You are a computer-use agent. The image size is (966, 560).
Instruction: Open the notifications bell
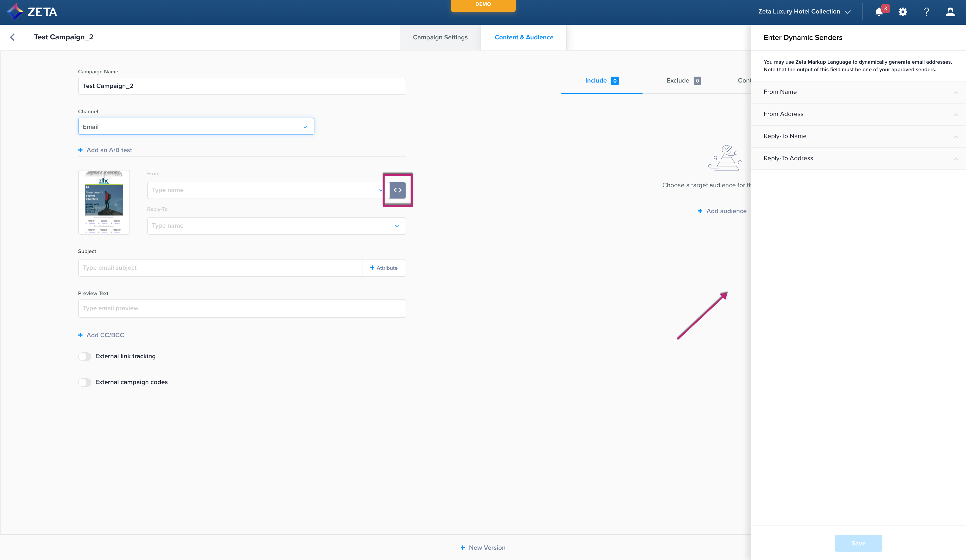tap(879, 12)
